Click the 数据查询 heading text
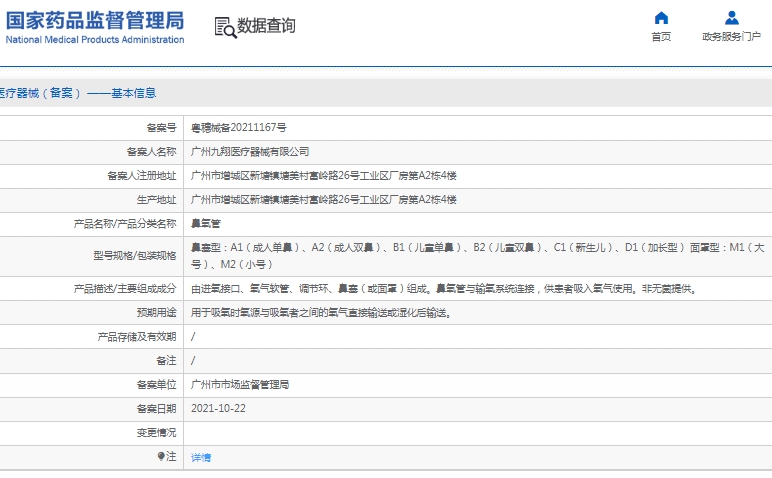The height and width of the screenshot is (478, 772). [x=266, y=26]
